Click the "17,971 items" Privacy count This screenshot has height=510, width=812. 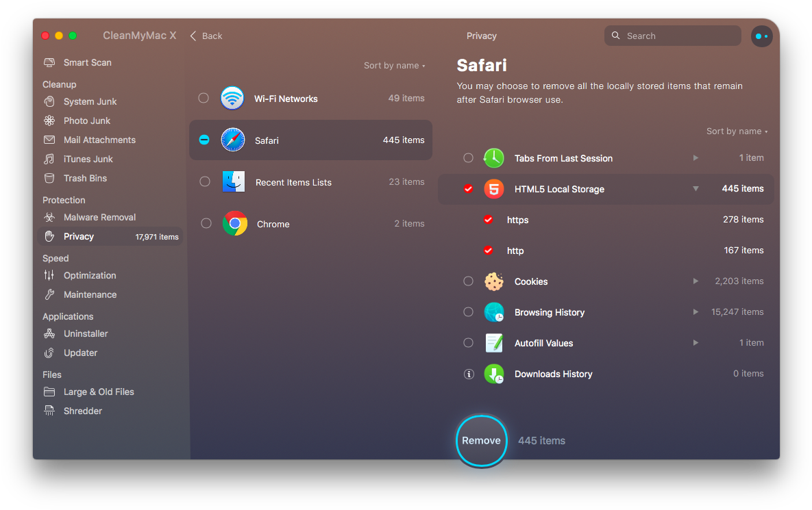pyautogui.click(x=157, y=237)
